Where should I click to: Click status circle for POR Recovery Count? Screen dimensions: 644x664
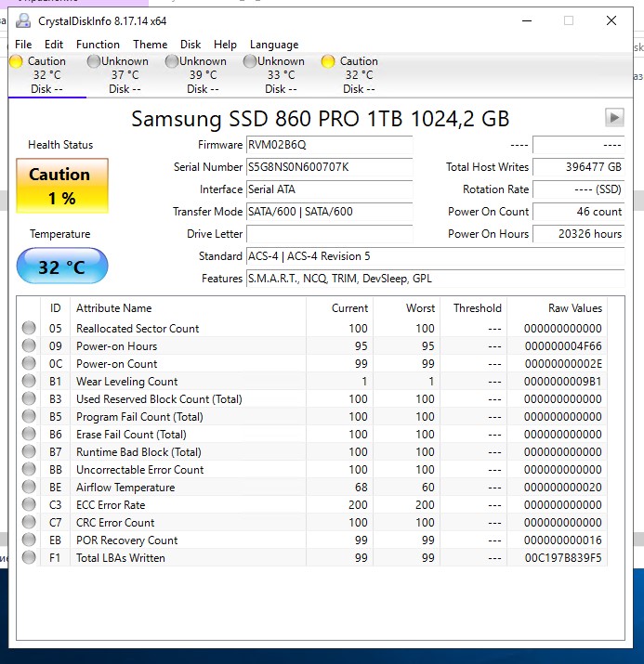click(29, 540)
